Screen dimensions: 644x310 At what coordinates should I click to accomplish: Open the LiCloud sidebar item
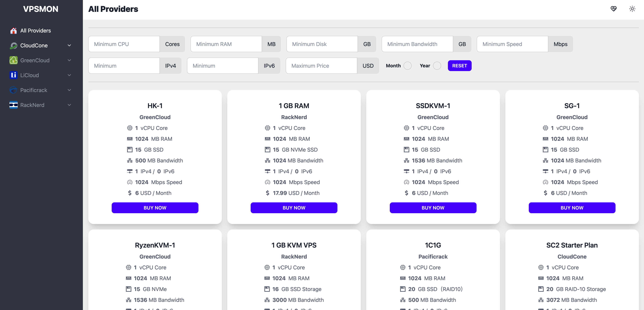point(41,75)
